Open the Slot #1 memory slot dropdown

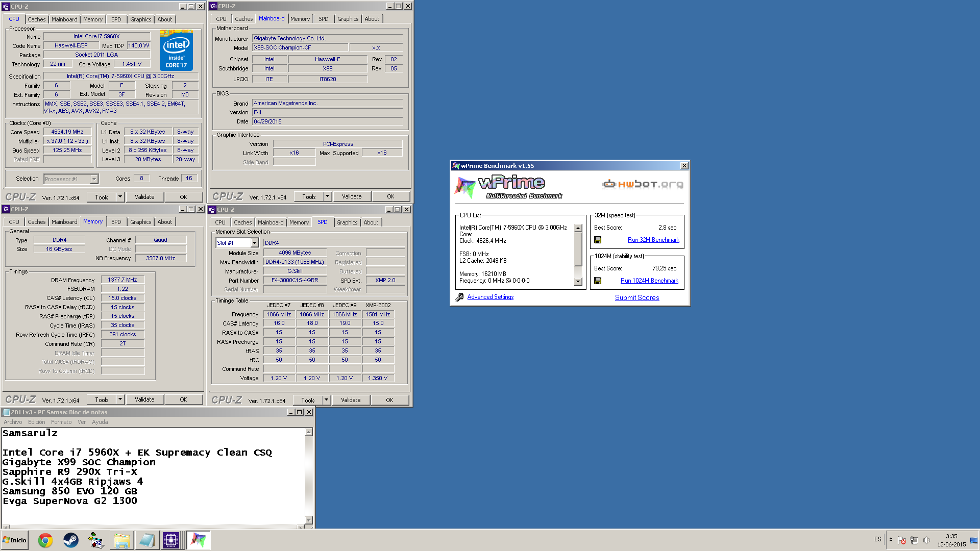(254, 243)
